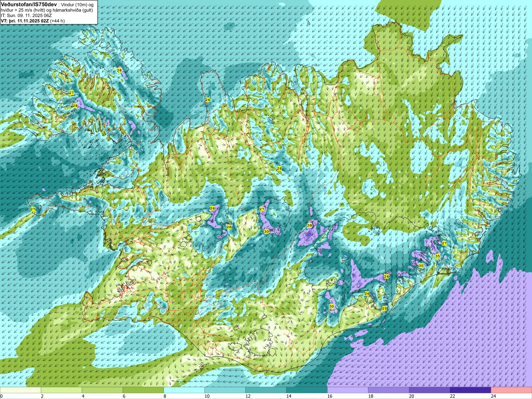Select the 20–22 m/s violet legend swatch

pos(430,390)
